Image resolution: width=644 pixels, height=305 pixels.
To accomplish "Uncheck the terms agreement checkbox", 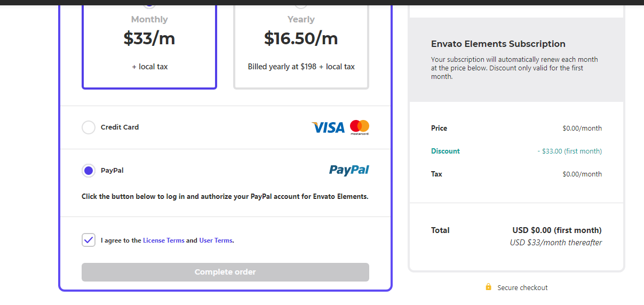I will click(89, 240).
